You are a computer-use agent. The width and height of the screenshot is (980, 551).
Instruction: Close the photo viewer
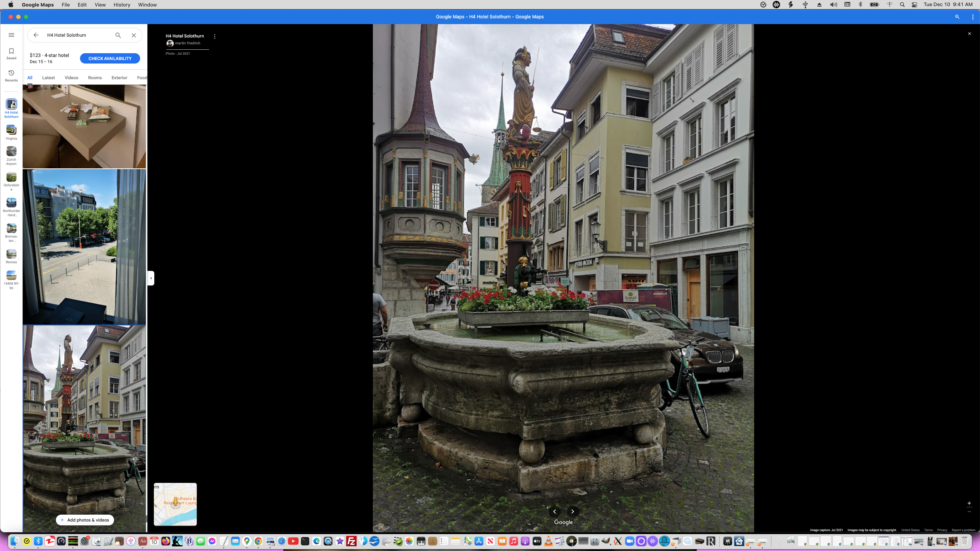[x=969, y=34]
